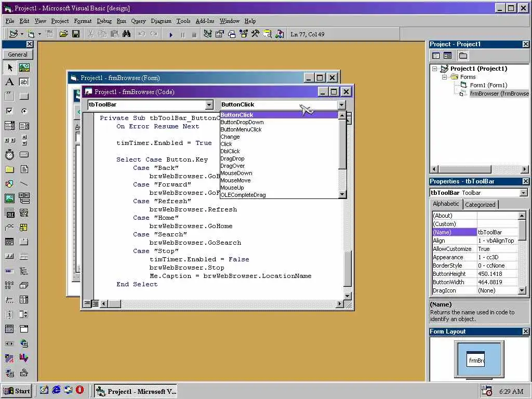Open the Toolbox toolbar icon
Image resolution: width=532 pixels, height=399 pixels.
tap(256, 34)
